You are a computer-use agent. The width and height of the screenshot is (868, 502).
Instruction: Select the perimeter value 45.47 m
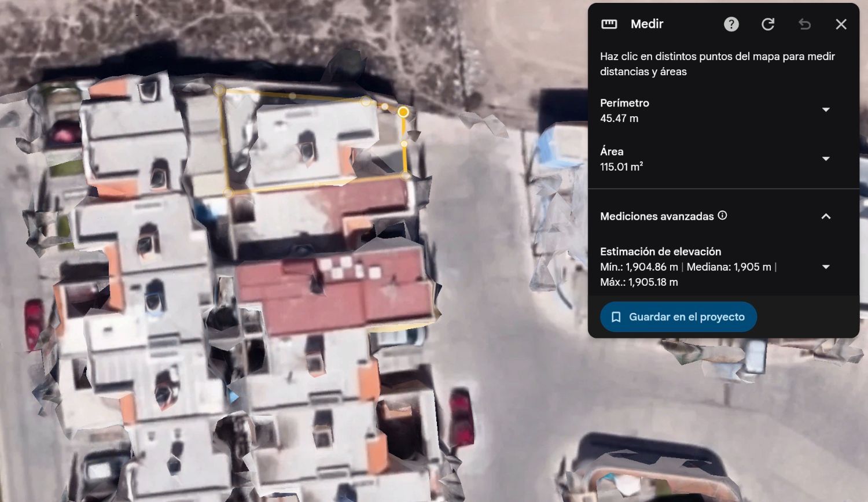point(619,118)
